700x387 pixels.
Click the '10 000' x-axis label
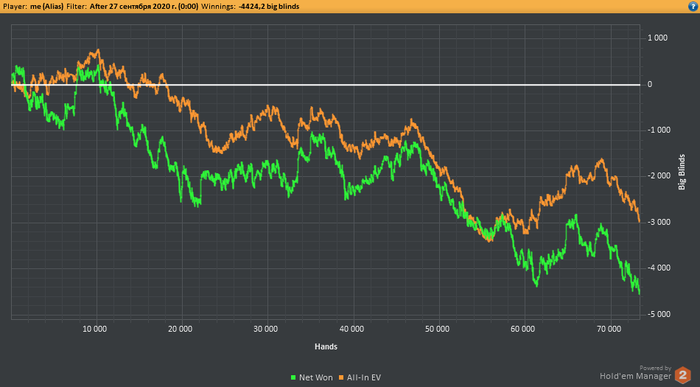[x=95, y=329]
